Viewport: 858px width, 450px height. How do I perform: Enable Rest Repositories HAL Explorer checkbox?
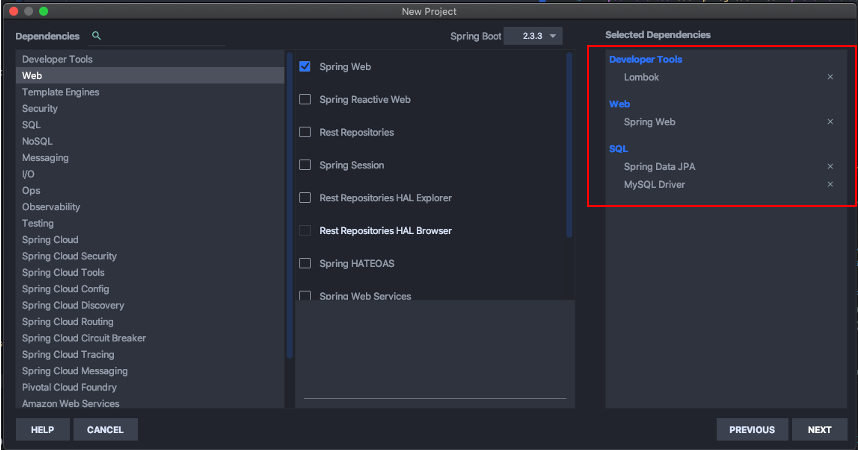click(x=305, y=198)
